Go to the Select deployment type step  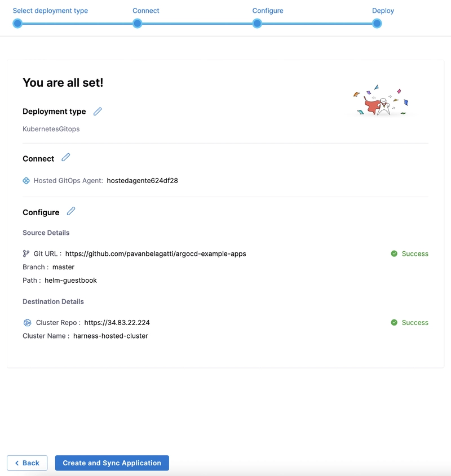[x=50, y=11]
